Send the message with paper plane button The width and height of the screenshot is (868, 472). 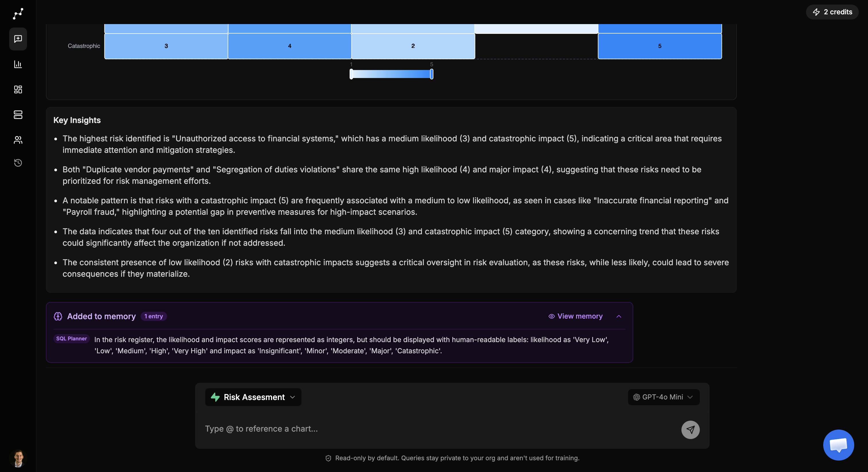690,430
